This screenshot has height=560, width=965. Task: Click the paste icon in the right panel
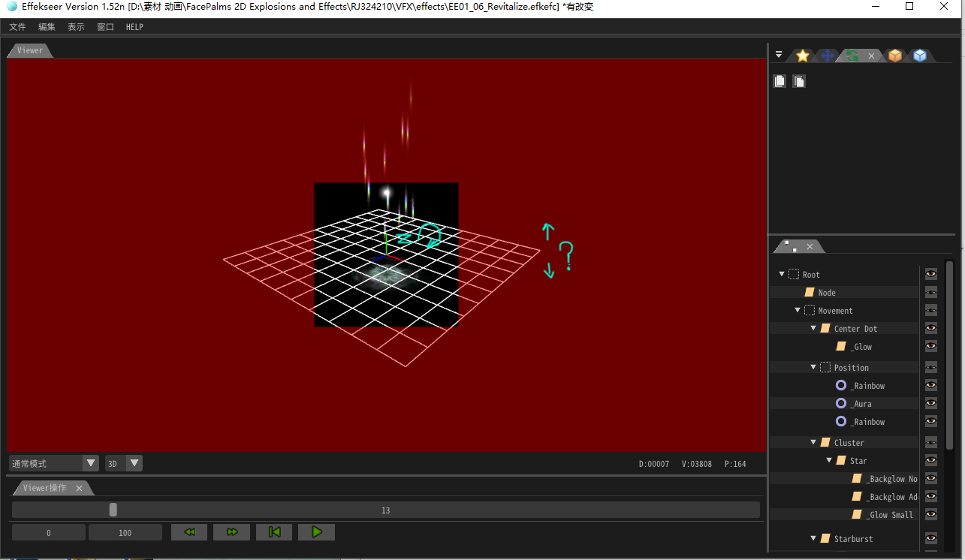[x=799, y=81]
